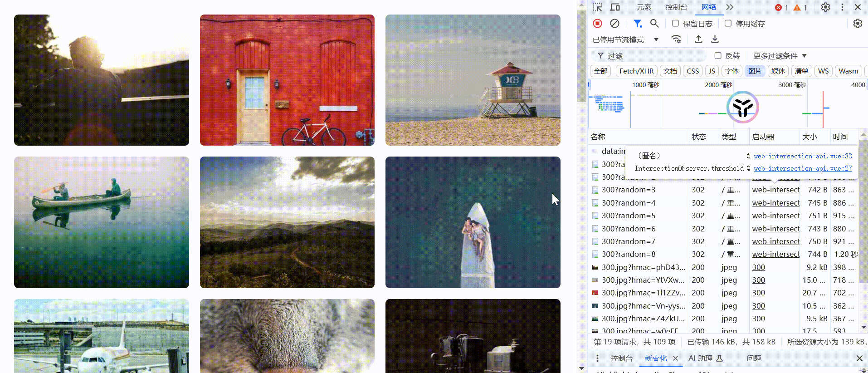Switch drawer to 控制台 tab
868x373 pixels.
(x=621, y=358)
